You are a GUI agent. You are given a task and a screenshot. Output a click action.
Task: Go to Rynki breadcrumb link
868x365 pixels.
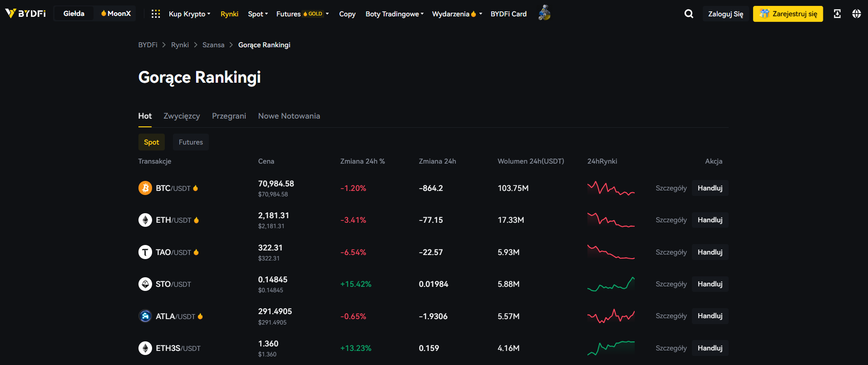tap(180, 45)
